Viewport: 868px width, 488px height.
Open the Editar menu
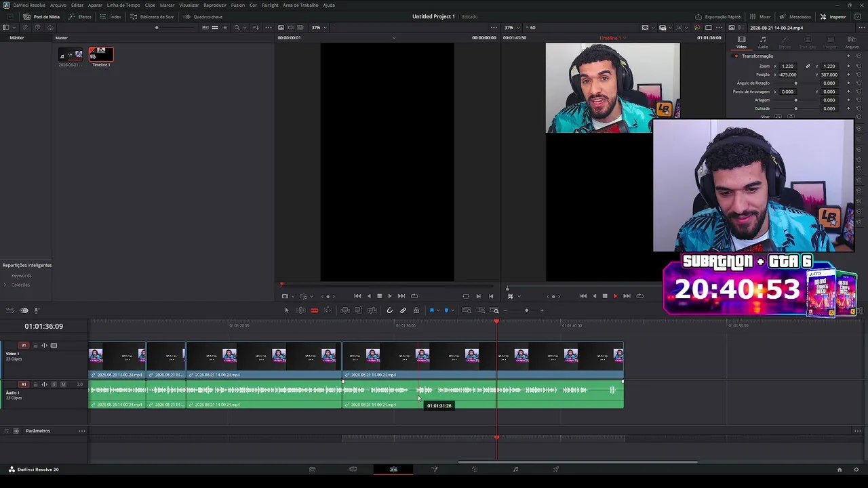[77, 5]
